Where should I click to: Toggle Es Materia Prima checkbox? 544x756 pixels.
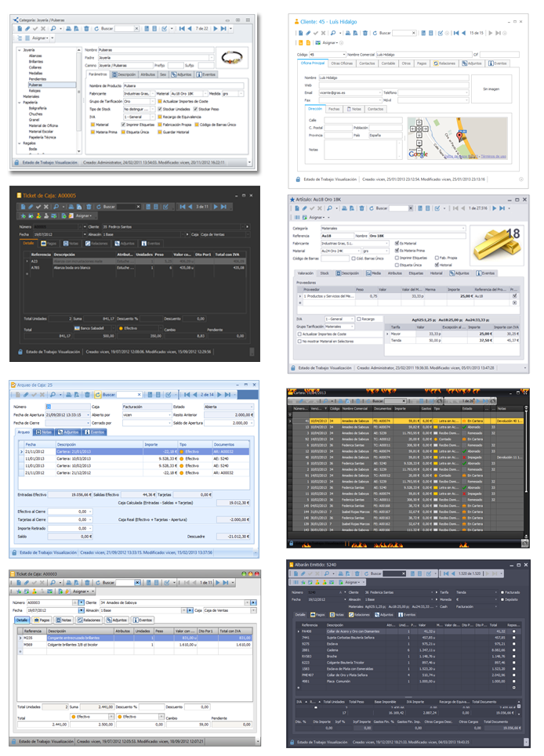pos(397,251)
